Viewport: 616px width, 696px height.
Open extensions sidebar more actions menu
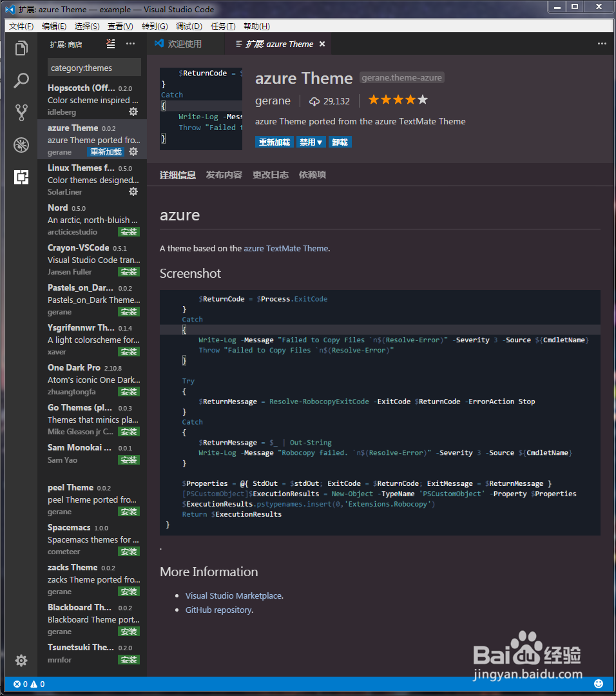[130, 44]
